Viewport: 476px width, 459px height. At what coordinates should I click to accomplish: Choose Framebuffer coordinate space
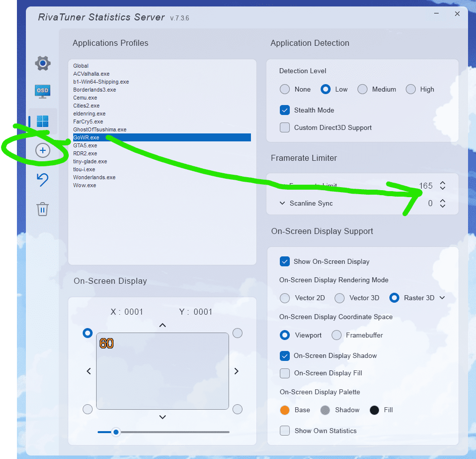337,335
